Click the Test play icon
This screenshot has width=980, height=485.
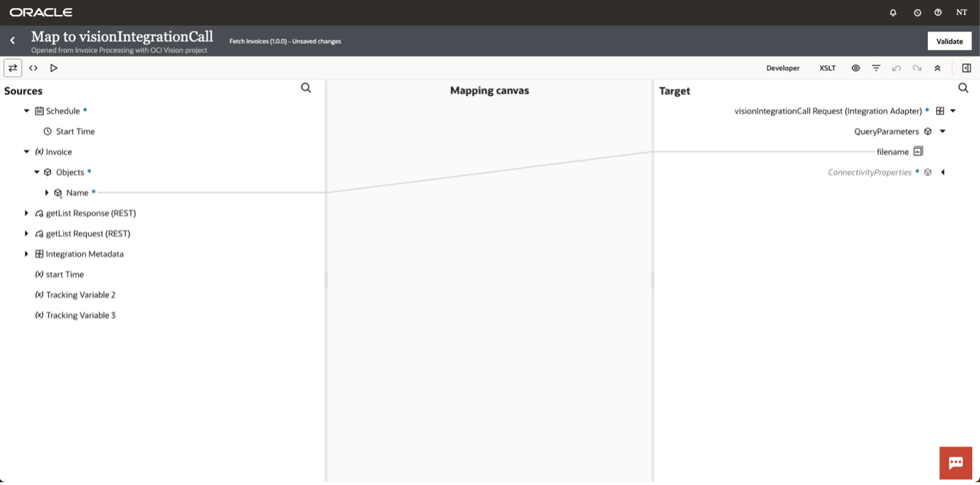(53, 68)
